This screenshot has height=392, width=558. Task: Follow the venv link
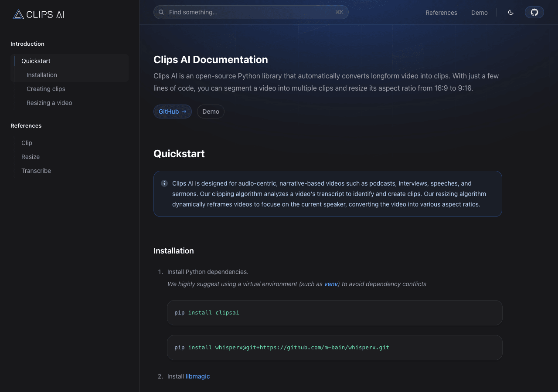click(x=331, y=284)
